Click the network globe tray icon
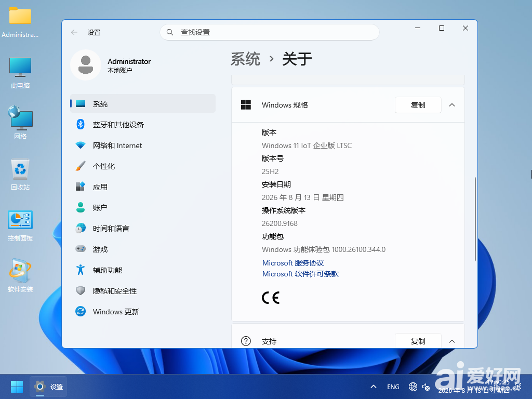Image resolution: width=532 pixels, height=399 pixels. click(x=413, y=387)
